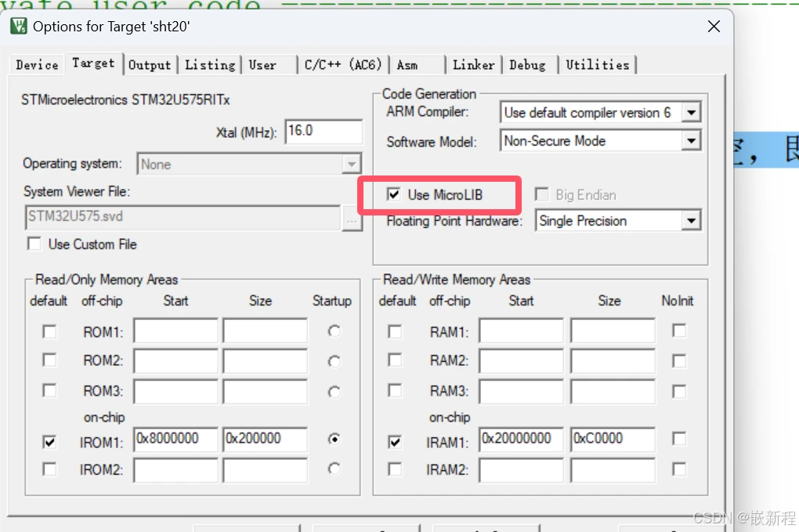Click the RAM1 Start address field
799x532 pixels.
click(521, 331)
